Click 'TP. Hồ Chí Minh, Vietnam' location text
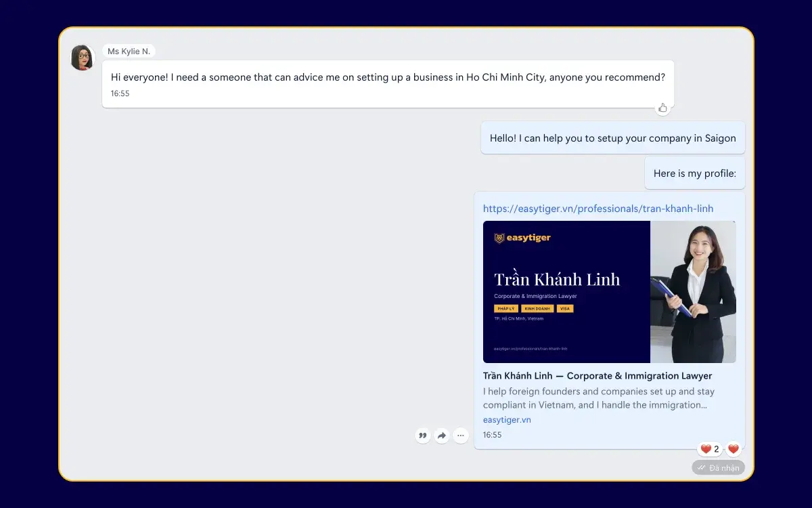 (x=518, y=318)
